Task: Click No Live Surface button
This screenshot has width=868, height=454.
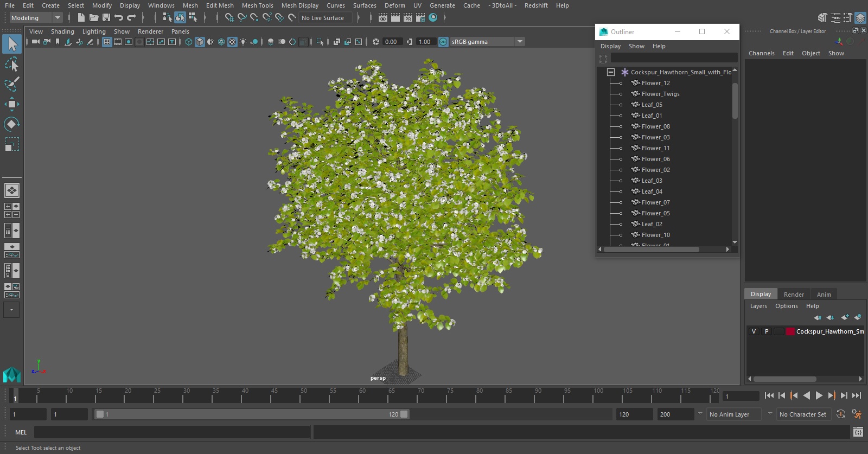Action: 325,18
